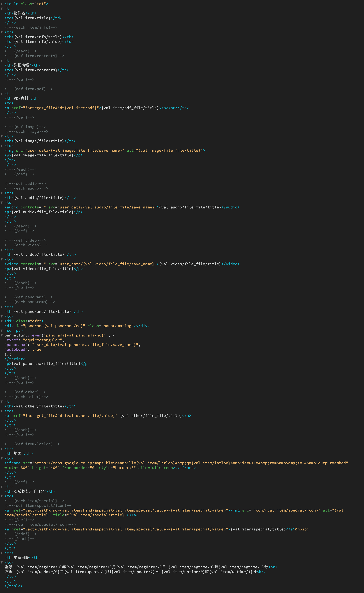
Task: Collapse the table class="ta1" node
Action: point(2,4)
